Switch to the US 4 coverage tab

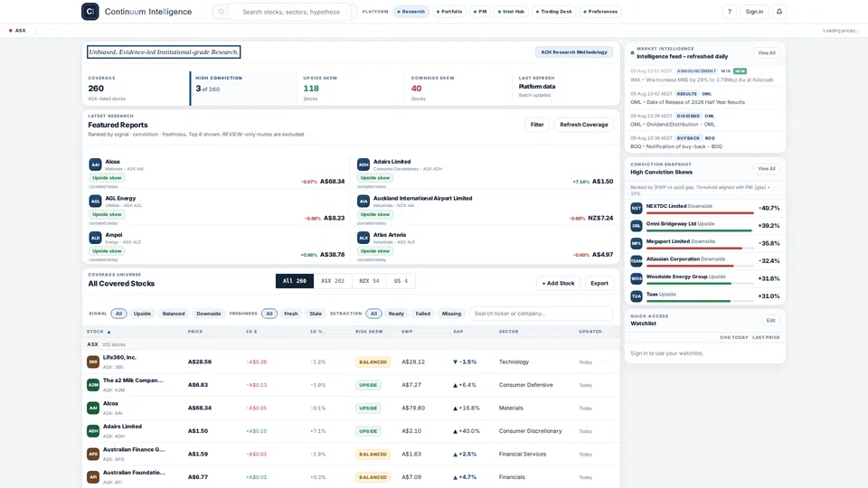pos(401,281)
